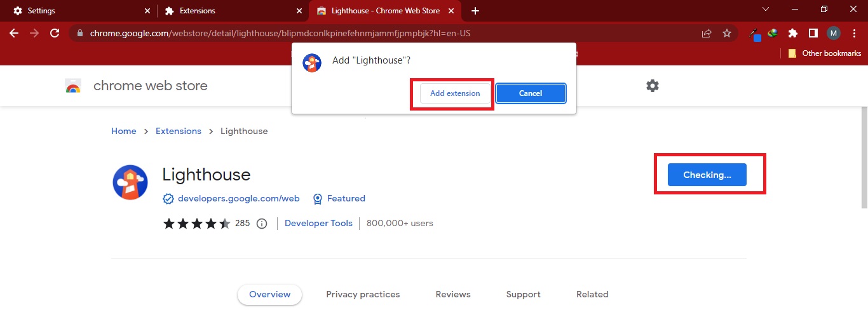
Task: Close the Extensions browser tab
Action: (299, 11)
